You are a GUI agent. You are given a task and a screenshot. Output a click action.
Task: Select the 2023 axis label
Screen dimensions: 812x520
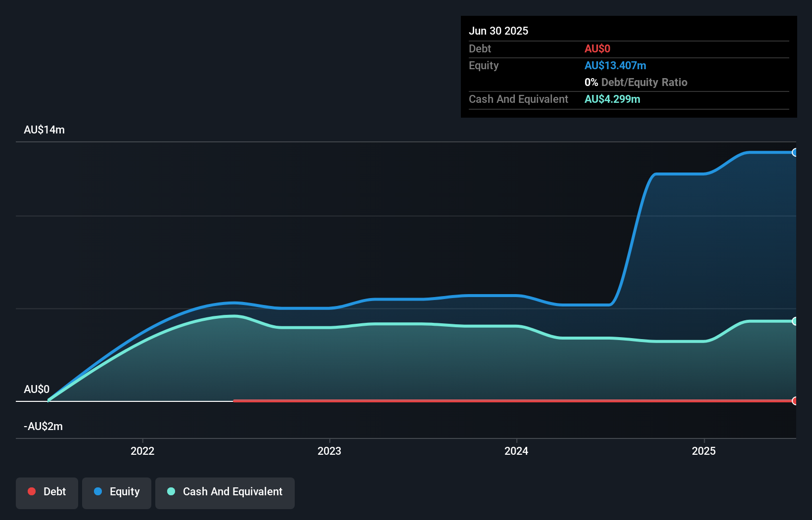point(330,451)
